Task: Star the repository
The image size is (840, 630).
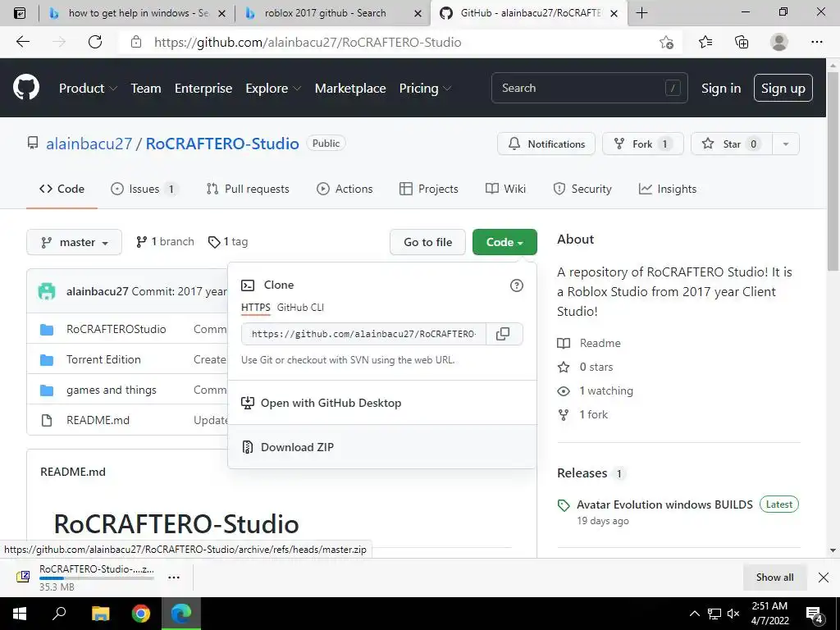Action: click(x=731, y=144)
